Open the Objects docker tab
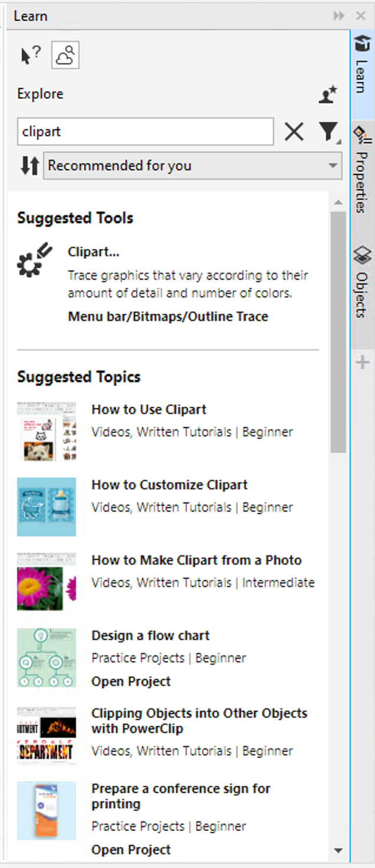This screenshot has width=375, height=868. pyautogui.click(x=361, y=283)
